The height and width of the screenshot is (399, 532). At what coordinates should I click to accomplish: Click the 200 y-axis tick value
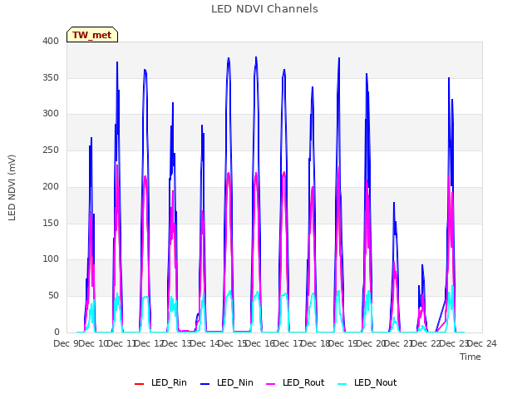pyautogui.click(x=51, y=186)
